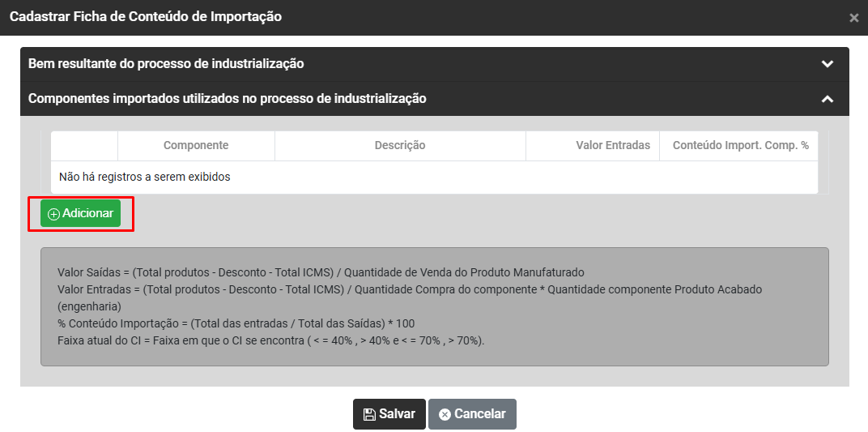
Task: Click the circled X icon on Cancelar
Action: [445, 414]
